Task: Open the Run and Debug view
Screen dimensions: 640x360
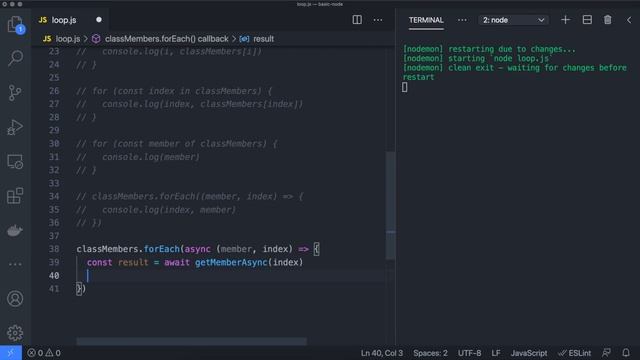Action: (x=16, y=127)
